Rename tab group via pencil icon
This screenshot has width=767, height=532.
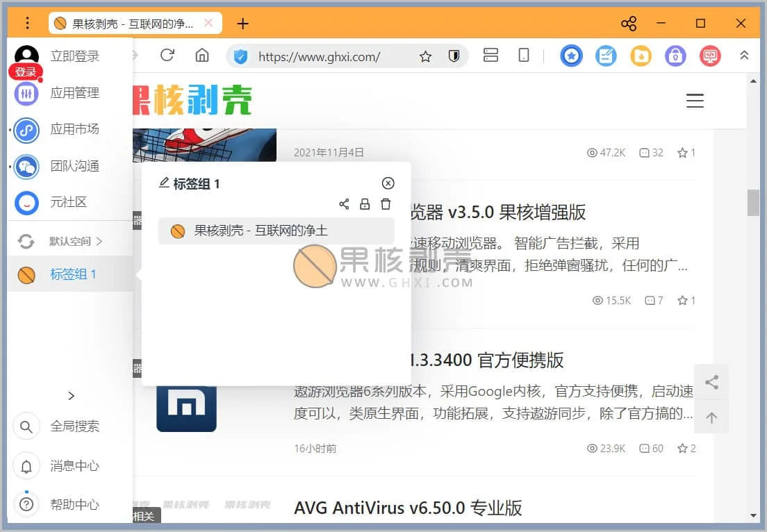pos(164,183)
